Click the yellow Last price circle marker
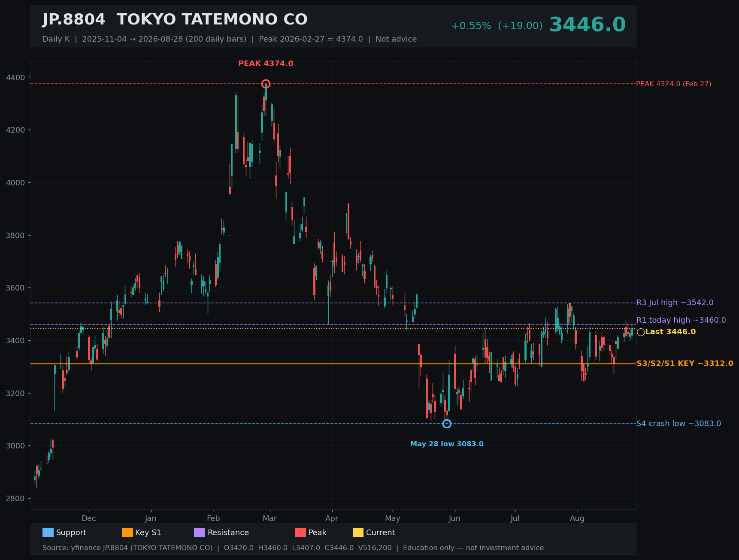Screen dimensions: 739x560 pyautogui.click(x=641, y=332)
